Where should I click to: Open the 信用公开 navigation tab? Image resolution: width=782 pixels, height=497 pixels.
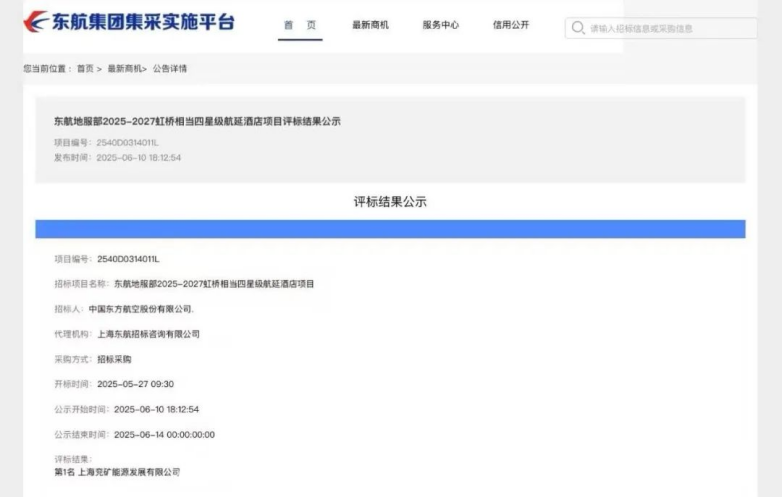(x=511, y=25)
